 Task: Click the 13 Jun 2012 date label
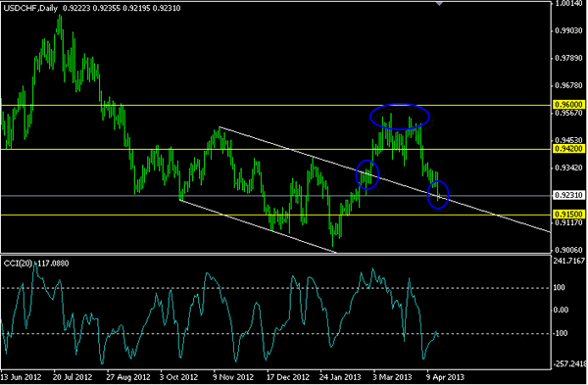(21, 377)
